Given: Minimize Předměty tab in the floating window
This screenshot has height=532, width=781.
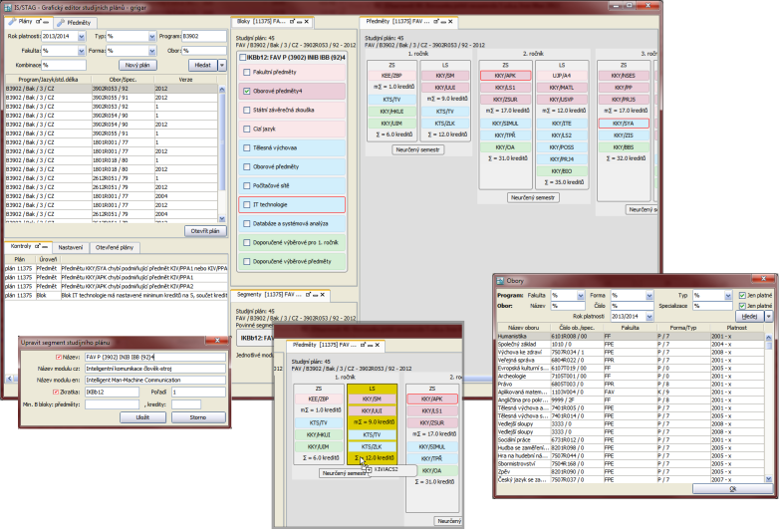Looking at the screenshot, I should click(371, 345).
